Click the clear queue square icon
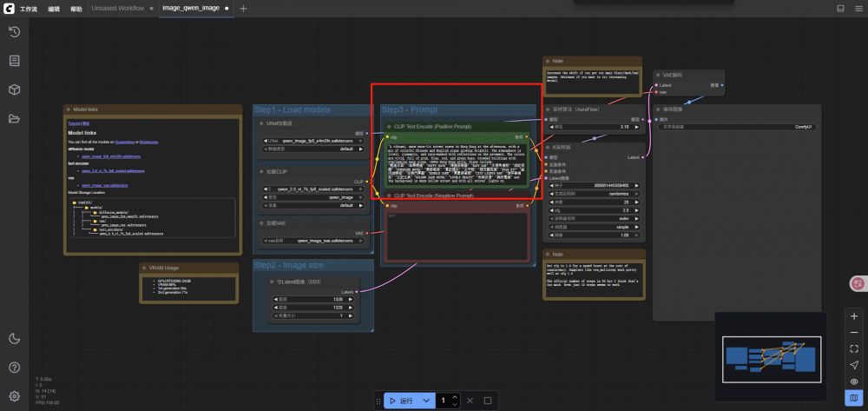This screenshot has height=411, width=868. click(x=488, y=401)
